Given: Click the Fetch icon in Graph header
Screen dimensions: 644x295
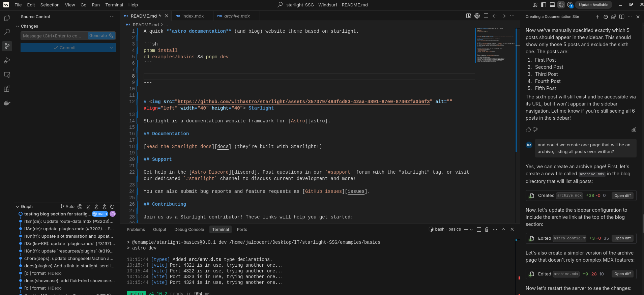Looking at the screenshot, I should pos(88,207).
